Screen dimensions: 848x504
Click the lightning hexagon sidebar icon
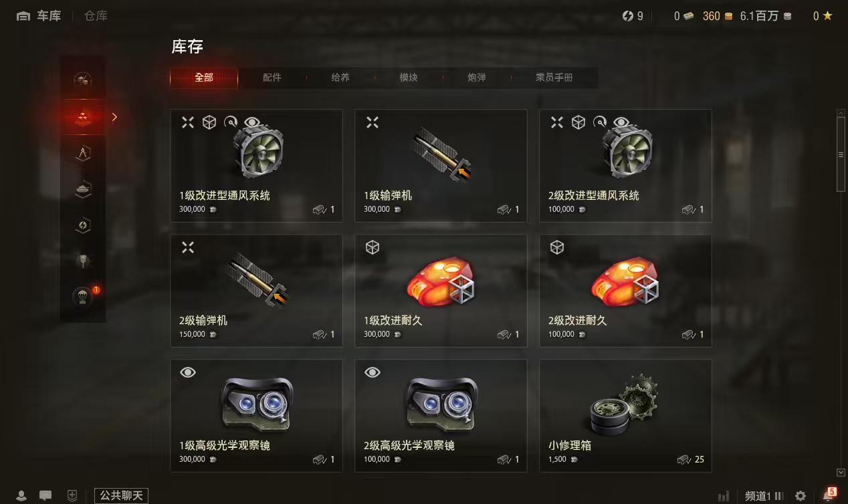click(83, 225)
